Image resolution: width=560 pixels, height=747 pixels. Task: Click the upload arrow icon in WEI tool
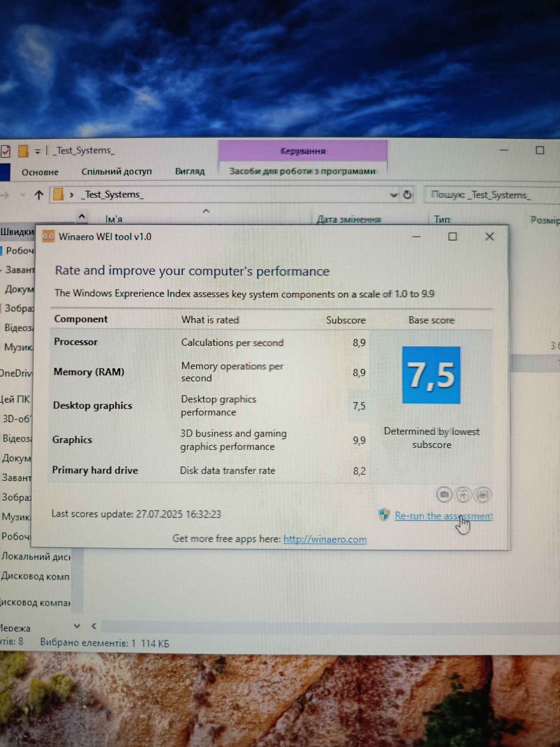click(x=463, y=495)
